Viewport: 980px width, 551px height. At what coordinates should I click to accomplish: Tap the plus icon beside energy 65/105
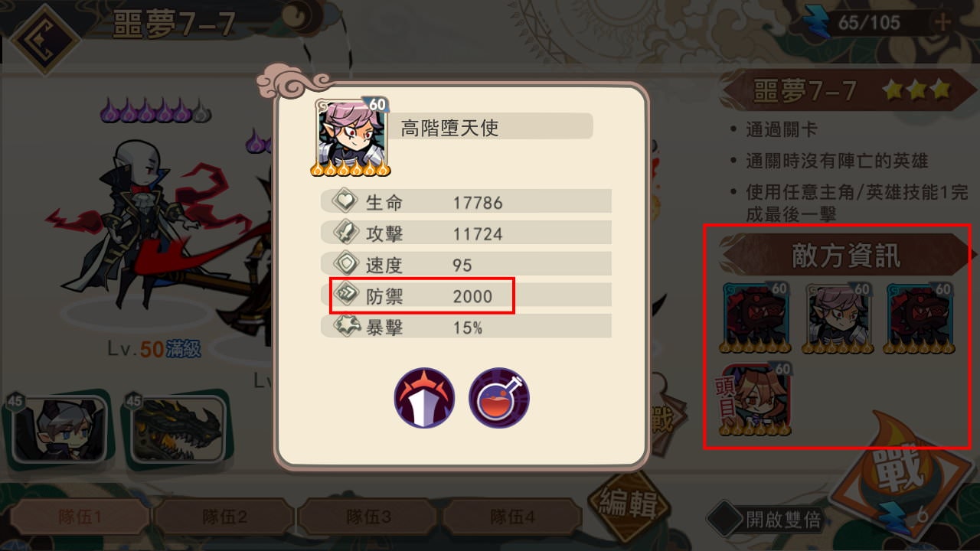[942, 22]
